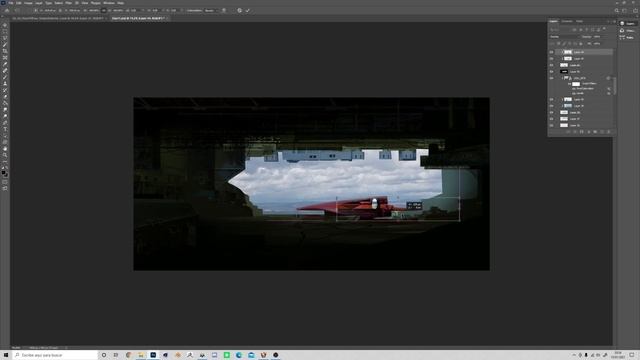Select the Eraser tool

pyautogui.click(x=5, y=97)
